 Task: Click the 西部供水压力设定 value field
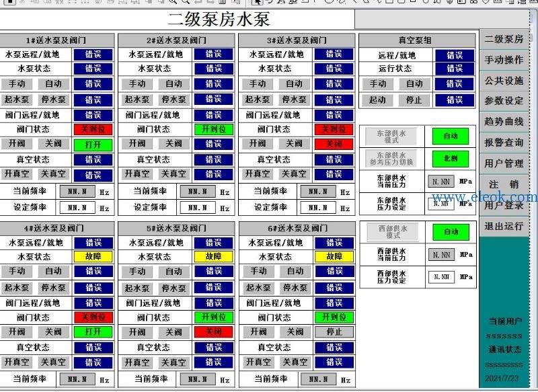[441, 277]
